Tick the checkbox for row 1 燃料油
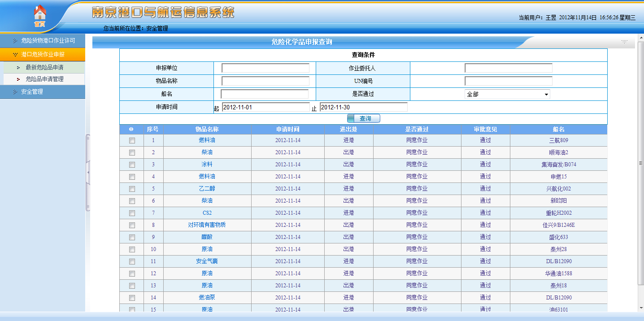Viewport: 644px width, 321px height. 132,140
